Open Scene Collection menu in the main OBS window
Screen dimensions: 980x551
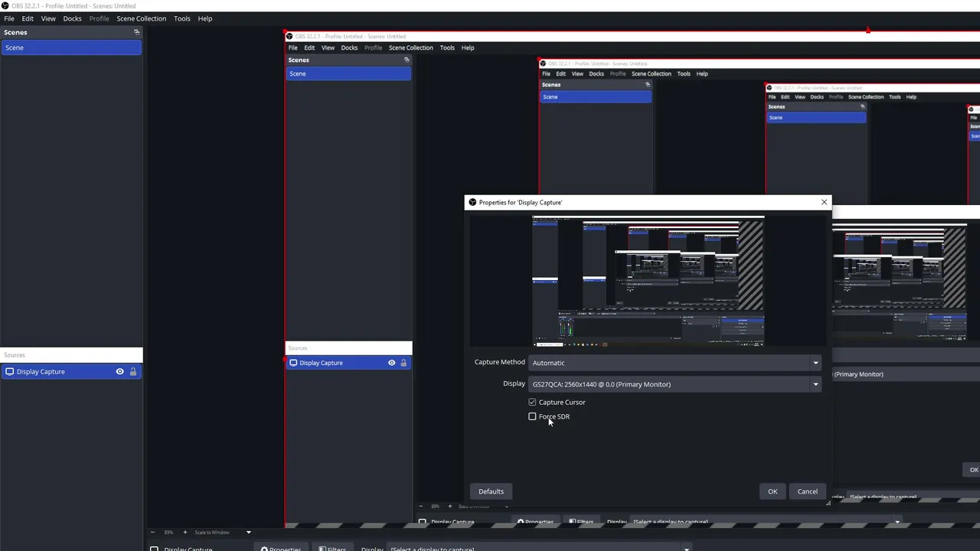(141, 18)
